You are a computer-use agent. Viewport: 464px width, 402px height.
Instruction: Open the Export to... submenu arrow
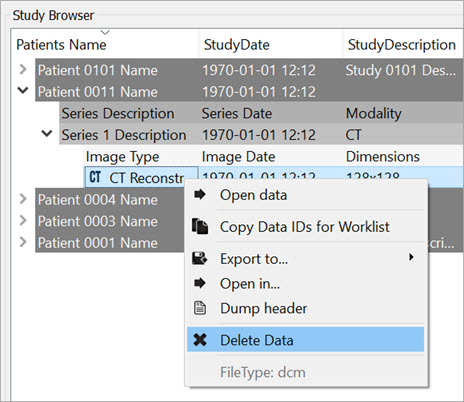411,257
